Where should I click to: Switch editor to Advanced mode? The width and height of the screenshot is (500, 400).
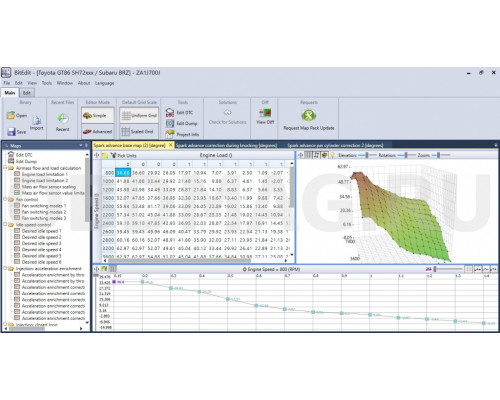pos(97,132)
